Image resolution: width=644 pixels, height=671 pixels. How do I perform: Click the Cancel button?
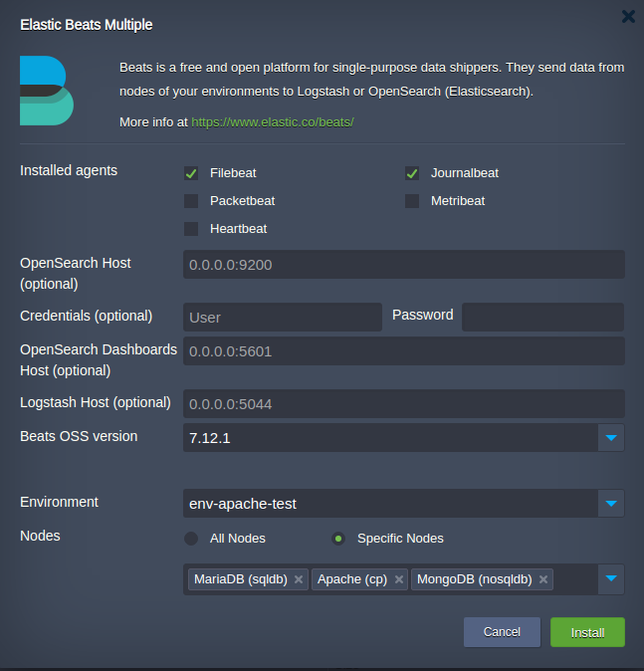click(502, 632)
